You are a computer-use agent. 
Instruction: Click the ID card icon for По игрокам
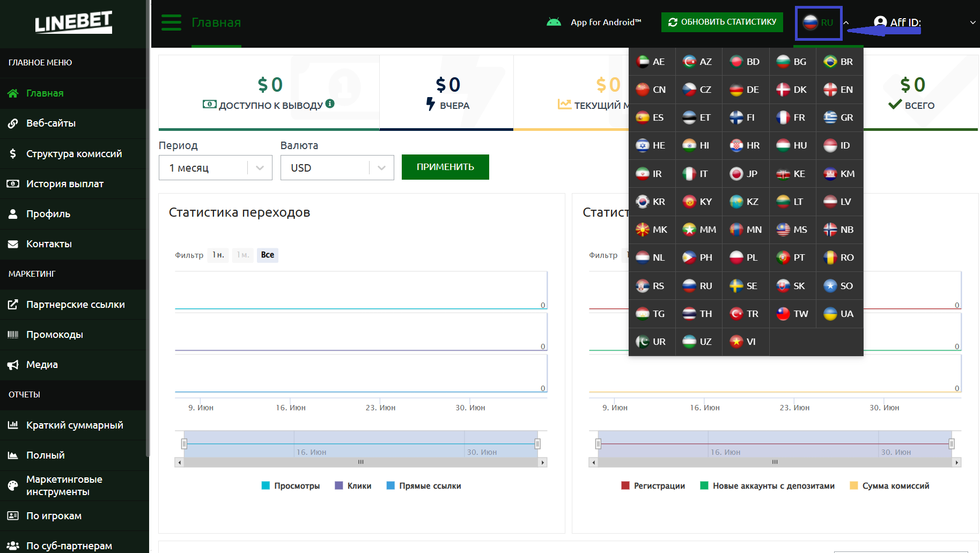point(13,516)
